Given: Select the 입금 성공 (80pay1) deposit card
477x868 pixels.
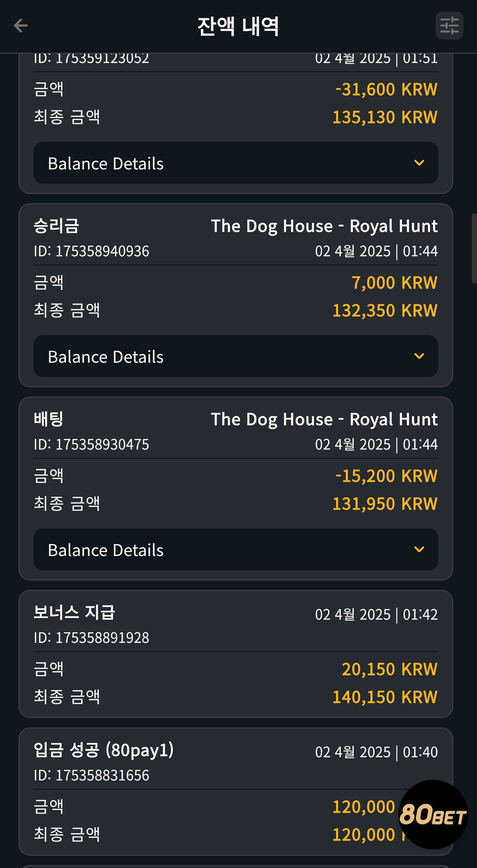Looking at the screenshot, I should (x=236, y=791).
